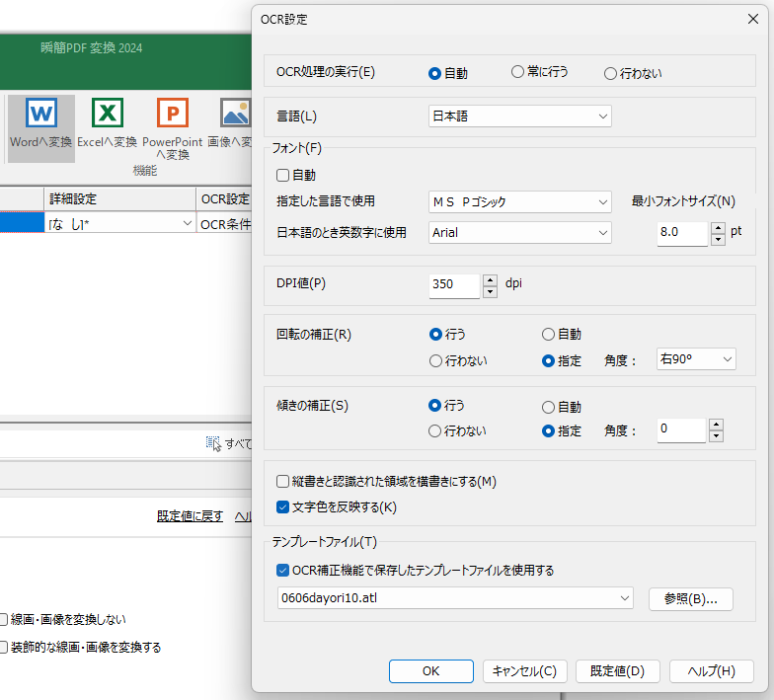774x700 pixels.
Task: Click inside the DPI value field
Action: (453, 285)
